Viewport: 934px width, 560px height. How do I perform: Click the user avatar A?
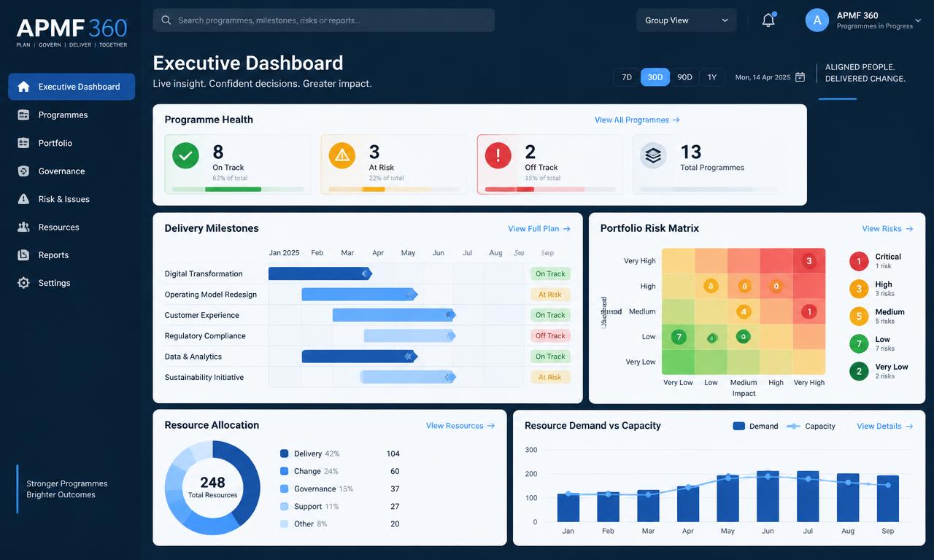[817, 20]
